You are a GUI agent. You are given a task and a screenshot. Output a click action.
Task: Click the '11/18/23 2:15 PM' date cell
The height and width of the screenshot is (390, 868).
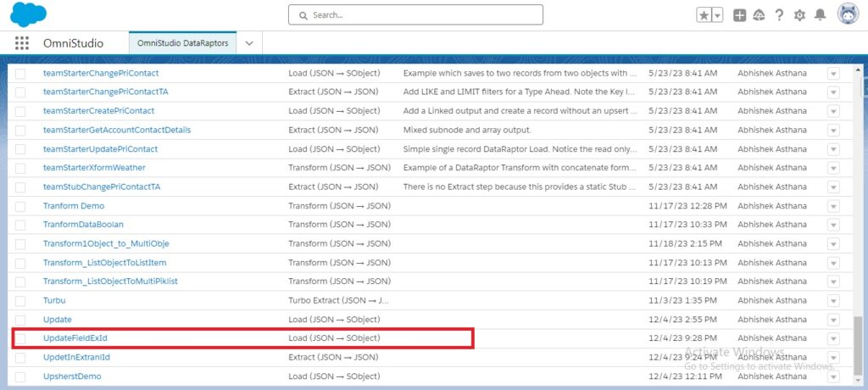685,244
